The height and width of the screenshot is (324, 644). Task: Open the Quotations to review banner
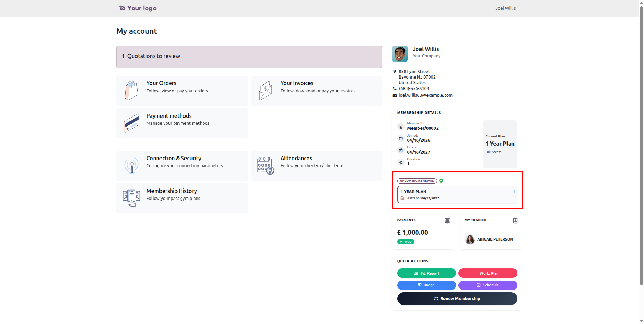point(249,57)
